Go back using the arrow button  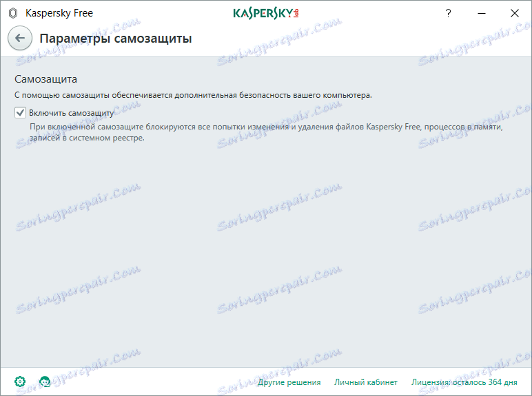tap(20, 38)
